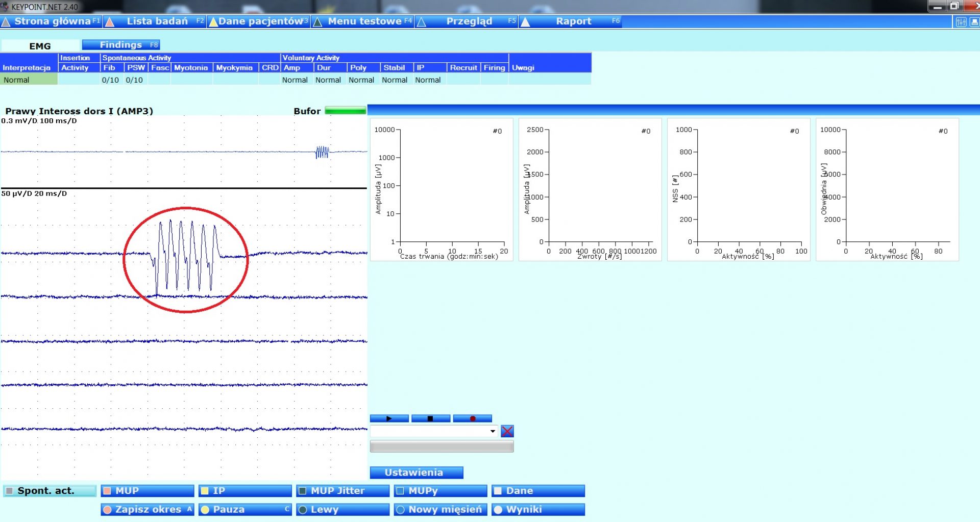Click the Stabil Normal cell
980x522 pixels.
[396, 80]
